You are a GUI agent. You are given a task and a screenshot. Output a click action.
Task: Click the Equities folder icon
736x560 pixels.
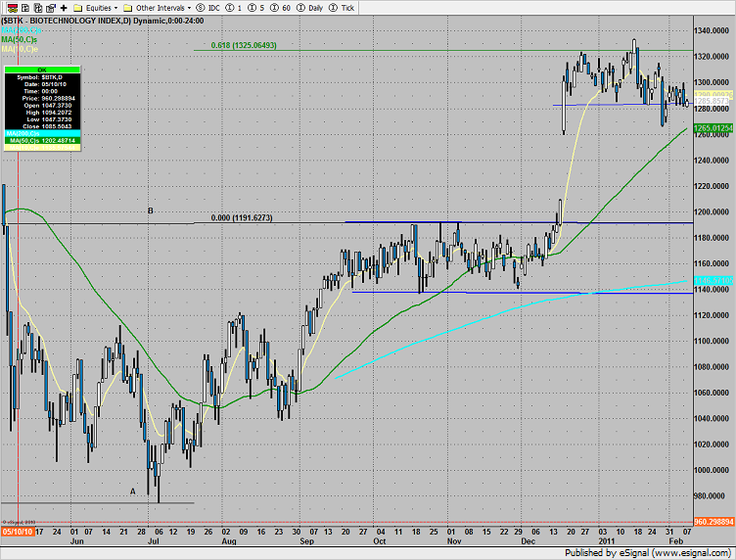click(x=77, y=7)
